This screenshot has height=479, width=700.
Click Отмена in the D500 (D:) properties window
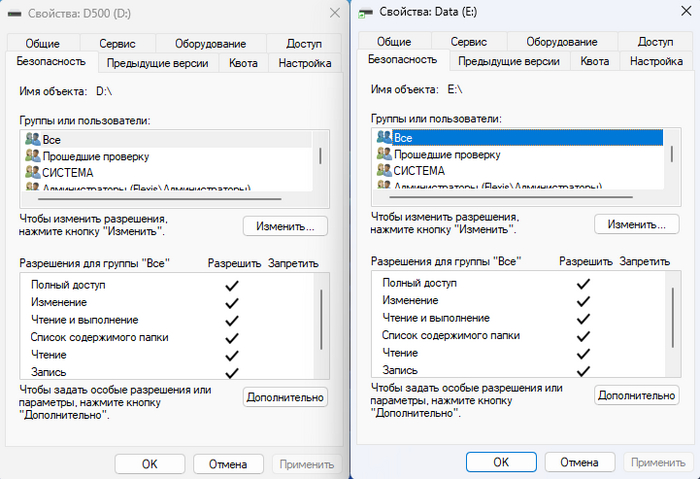pos(228,464)
